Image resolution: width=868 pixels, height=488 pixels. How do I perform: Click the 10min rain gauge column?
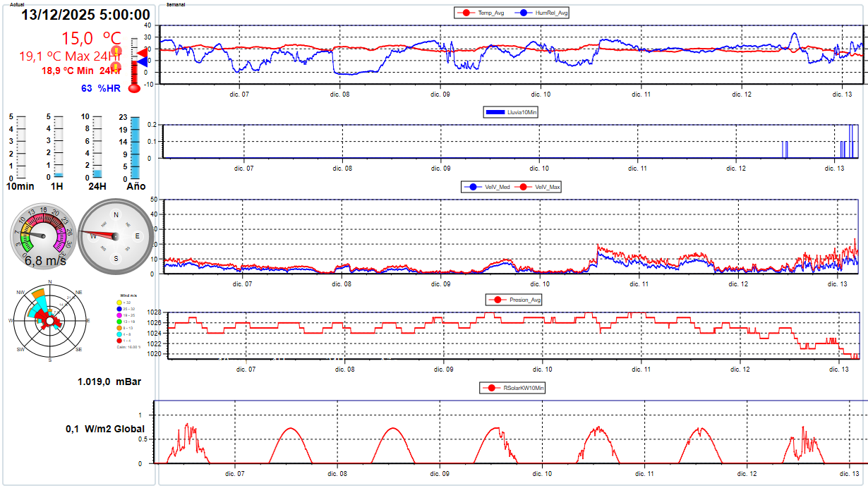20,147
